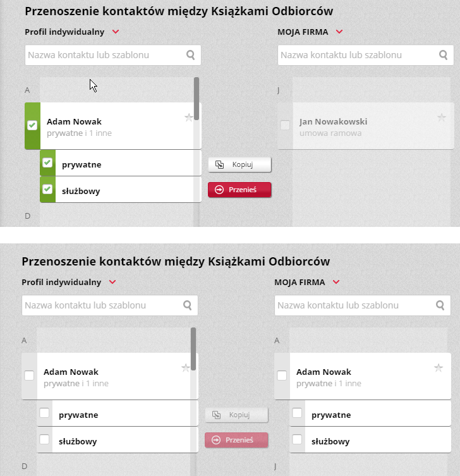Uncheck the checked Adam Nowak contact checkbox
The image size is (460, 476).
(x=32, y=125)
